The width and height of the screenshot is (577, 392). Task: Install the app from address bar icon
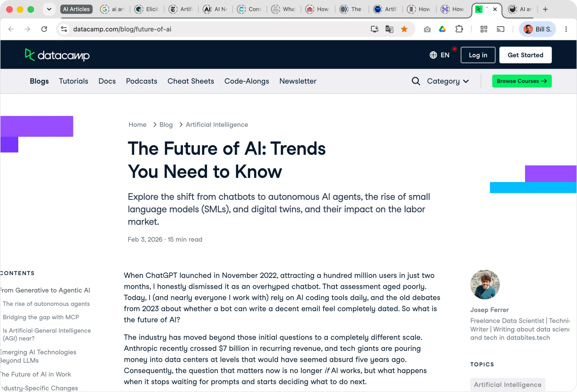point(374,29)
